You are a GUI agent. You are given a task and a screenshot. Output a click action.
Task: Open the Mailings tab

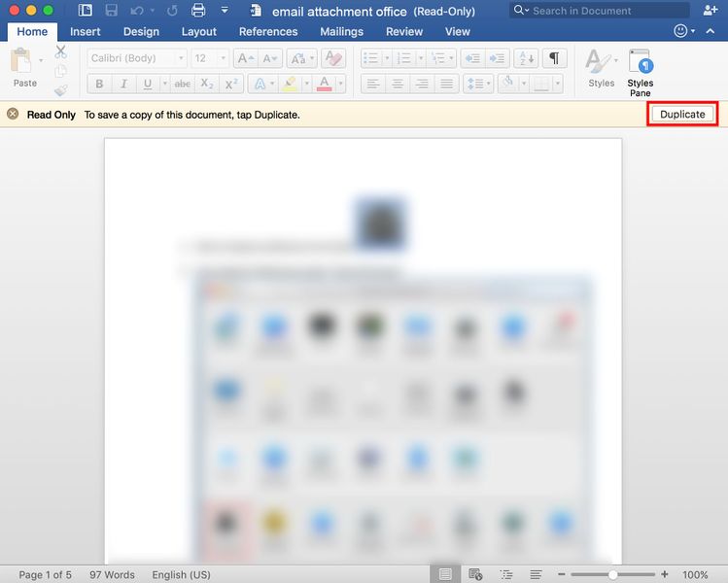pos(341,31)
